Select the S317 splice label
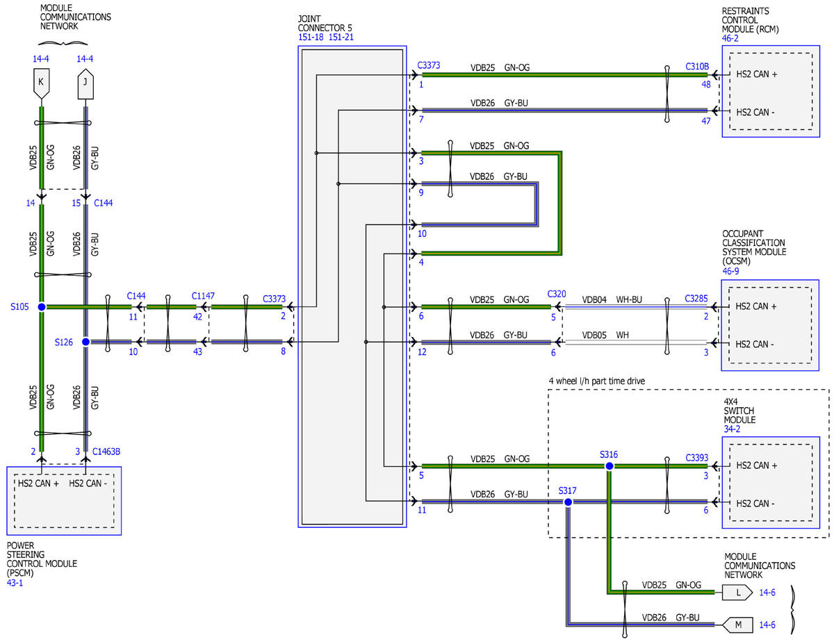Image resolution: width=834 pixels, height=644 pixels. coord(568,490)
